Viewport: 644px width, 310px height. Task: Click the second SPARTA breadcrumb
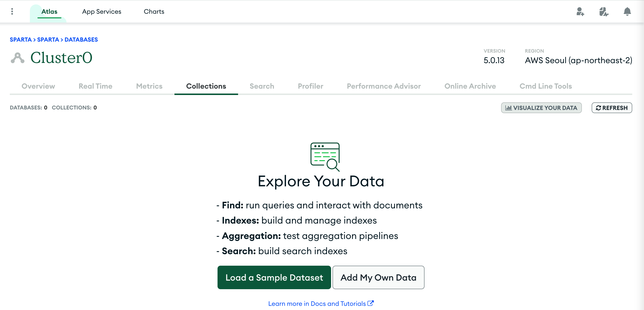click(48, 39)
